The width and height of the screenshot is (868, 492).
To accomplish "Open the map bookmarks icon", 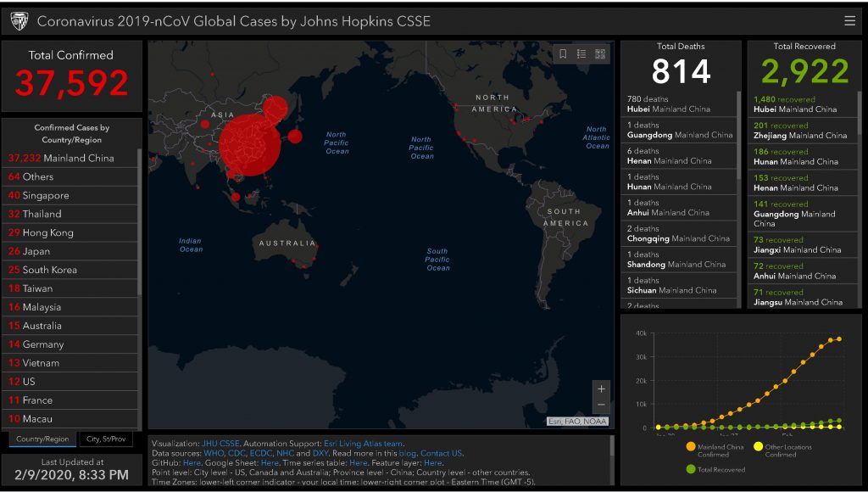I will coord(563,53).
